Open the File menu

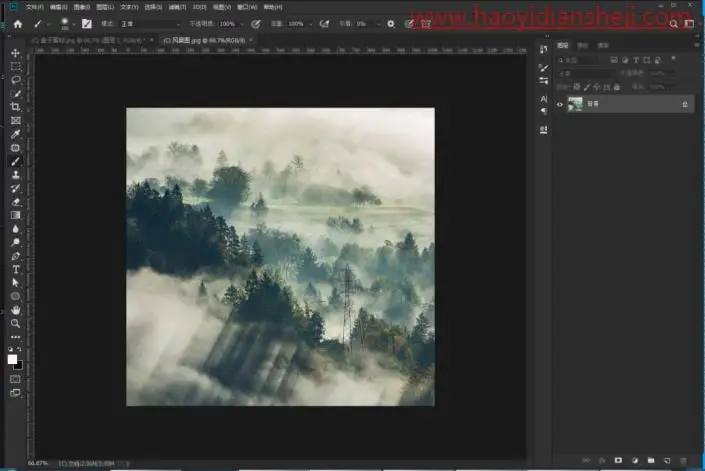coord(34,7)
